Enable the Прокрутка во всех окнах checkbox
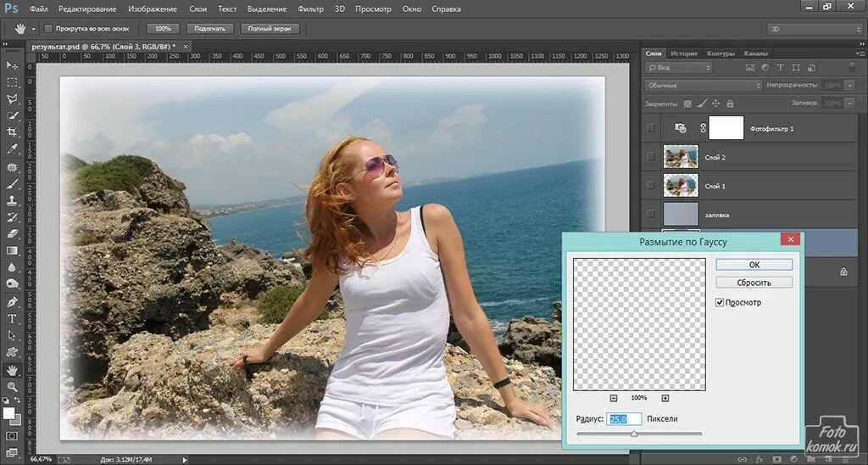 click(x=48, y=29)
